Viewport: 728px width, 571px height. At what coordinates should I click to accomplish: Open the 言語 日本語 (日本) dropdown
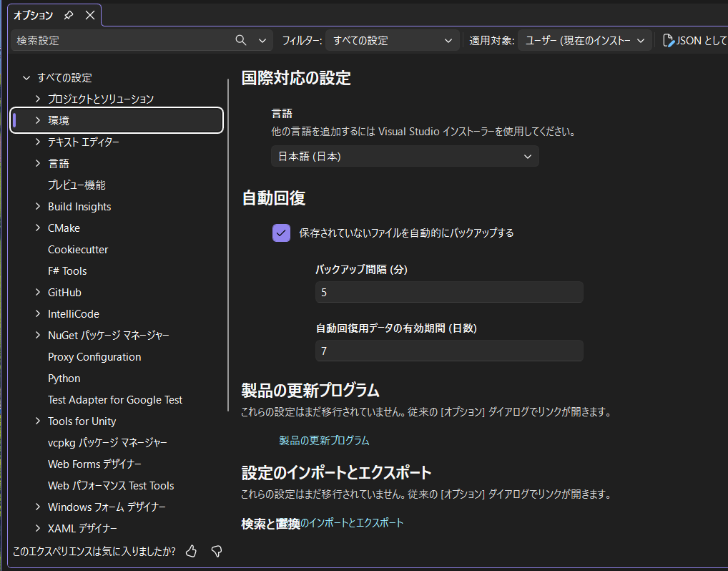[405, 157]
